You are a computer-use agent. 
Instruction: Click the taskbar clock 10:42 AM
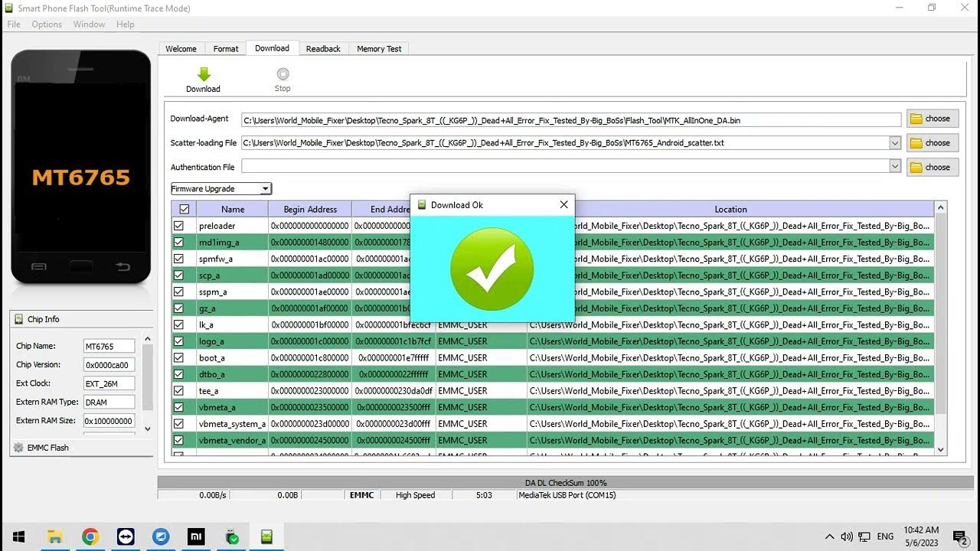click(x=921, y=530)
